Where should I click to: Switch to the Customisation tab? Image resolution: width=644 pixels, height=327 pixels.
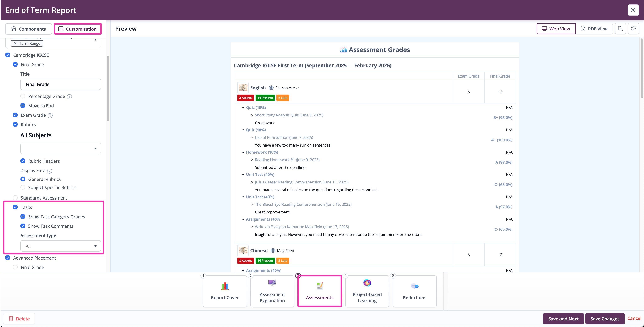point(77,29)
